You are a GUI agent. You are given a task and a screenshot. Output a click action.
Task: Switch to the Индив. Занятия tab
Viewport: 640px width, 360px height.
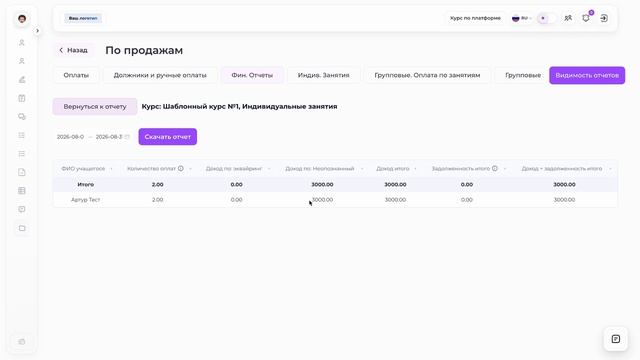(323, 76)
